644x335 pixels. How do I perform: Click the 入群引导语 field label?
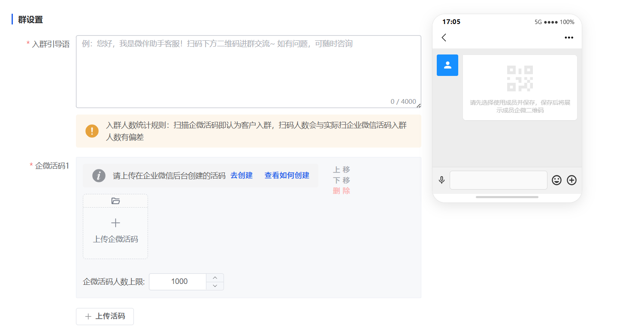[x=51, y=44]
